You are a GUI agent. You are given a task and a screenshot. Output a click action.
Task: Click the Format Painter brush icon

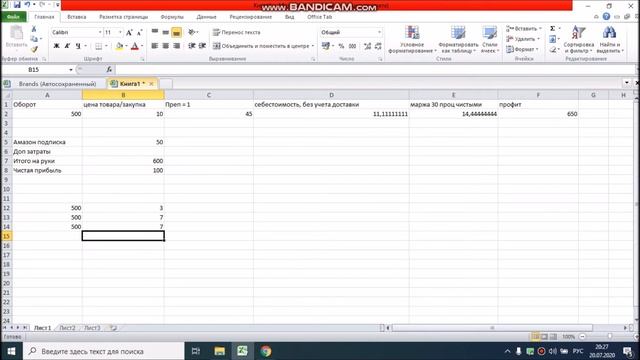(34, 49)
